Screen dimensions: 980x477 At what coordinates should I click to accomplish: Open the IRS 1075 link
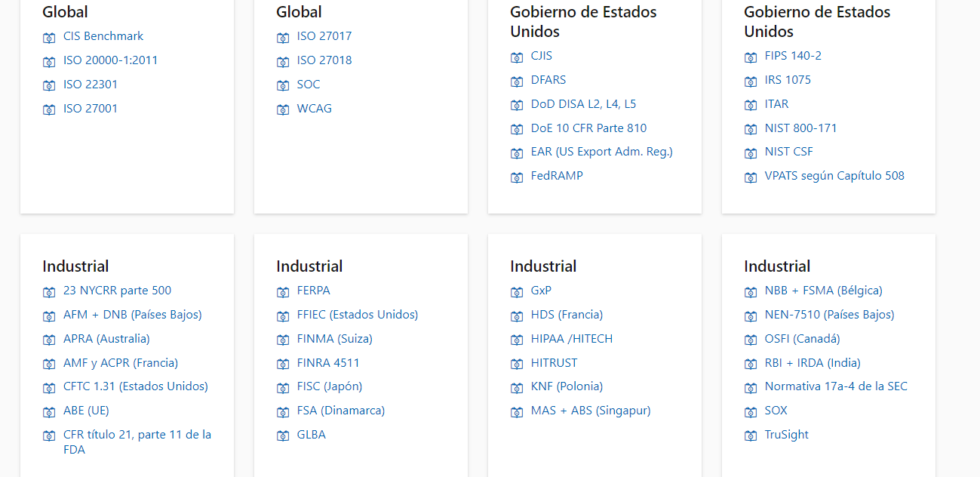[x=788, y=80]
